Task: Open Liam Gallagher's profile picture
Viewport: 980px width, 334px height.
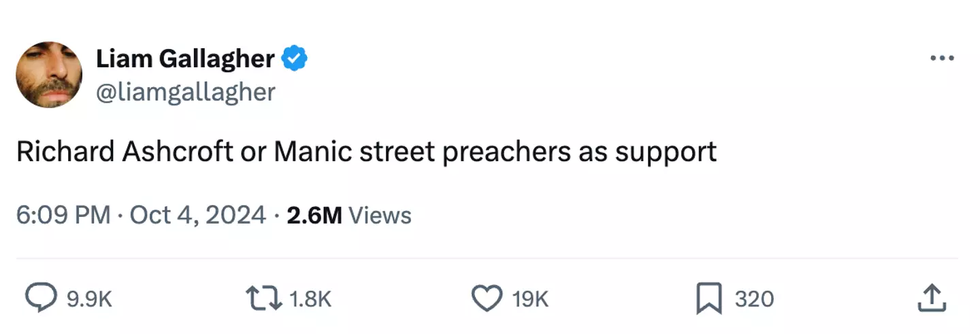Action: point(49,74)
